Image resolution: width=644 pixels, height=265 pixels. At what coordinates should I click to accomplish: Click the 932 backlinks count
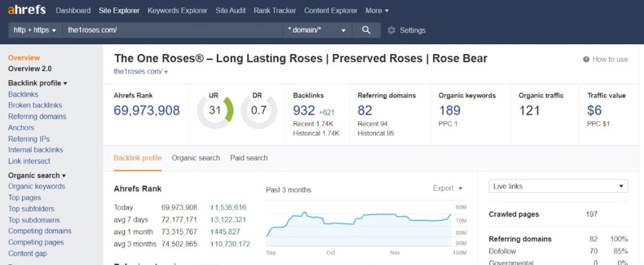coord(304,111)
